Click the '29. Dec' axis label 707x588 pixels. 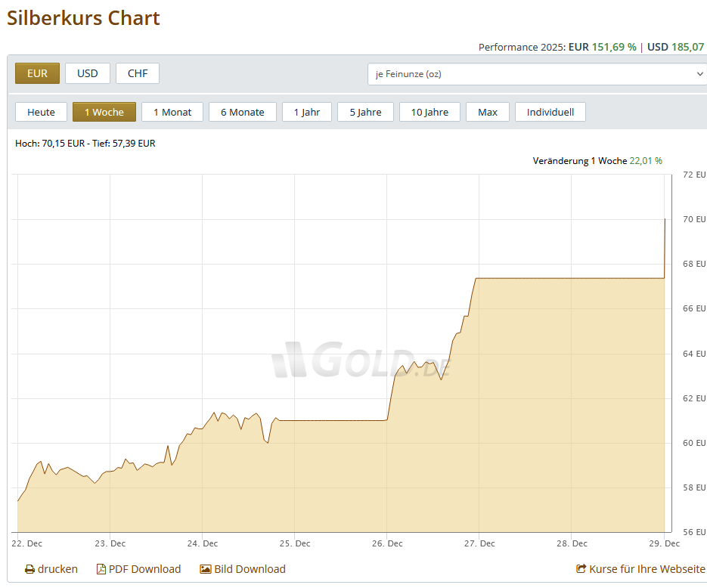tap(664, 543)
